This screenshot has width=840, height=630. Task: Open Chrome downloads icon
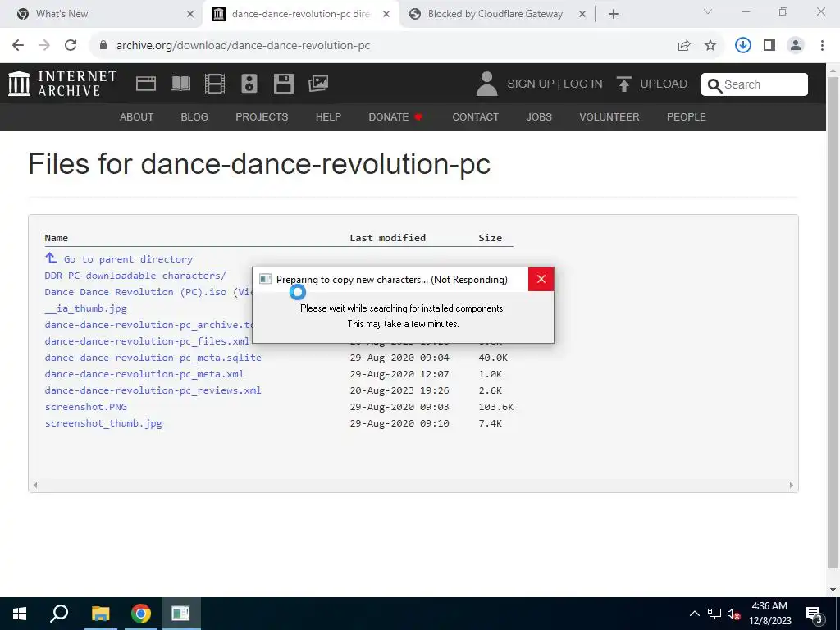click(x=742, y=46)
